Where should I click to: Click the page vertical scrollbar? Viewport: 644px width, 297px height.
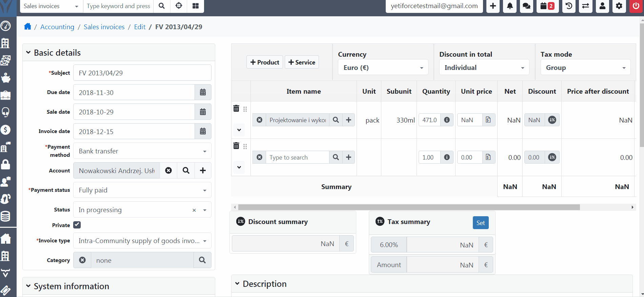[642, 85]
